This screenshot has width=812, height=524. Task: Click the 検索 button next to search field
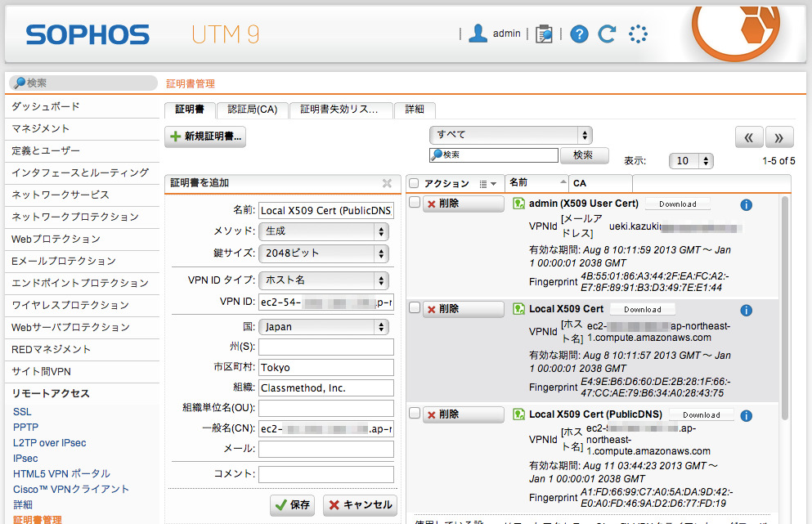pos(583,155)
